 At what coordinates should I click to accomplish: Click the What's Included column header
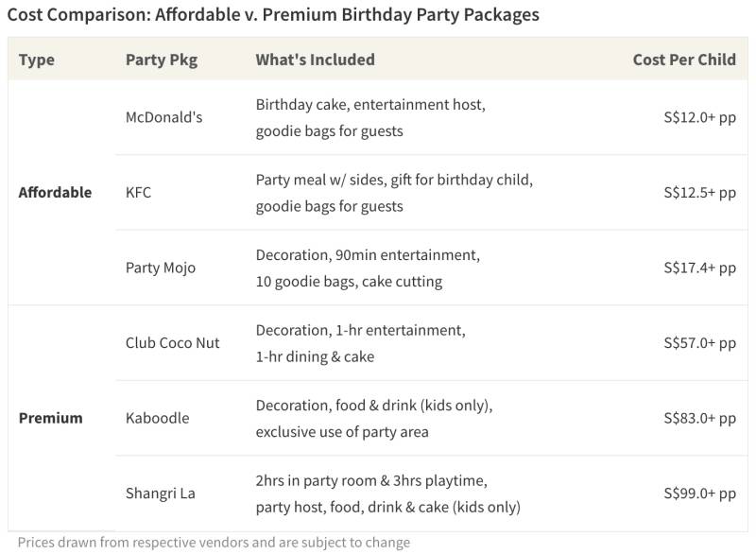[x=315, y=60]
